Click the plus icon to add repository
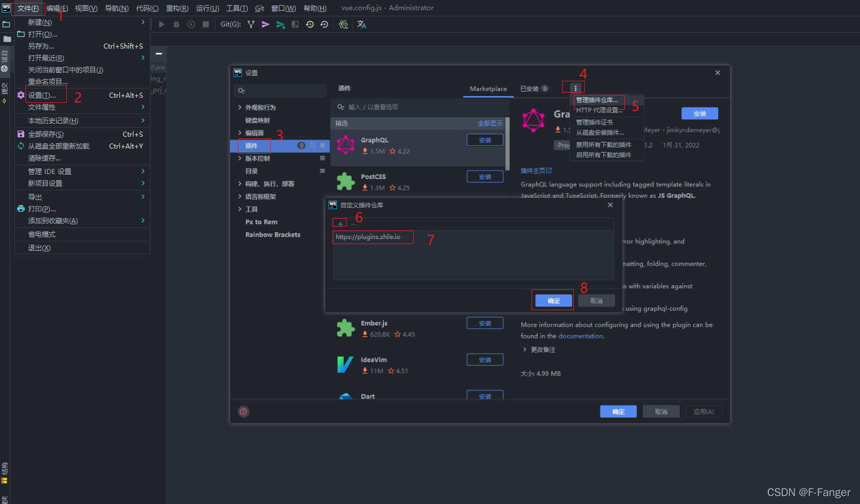This screenshot has width=860, height=504. point(340,224)
